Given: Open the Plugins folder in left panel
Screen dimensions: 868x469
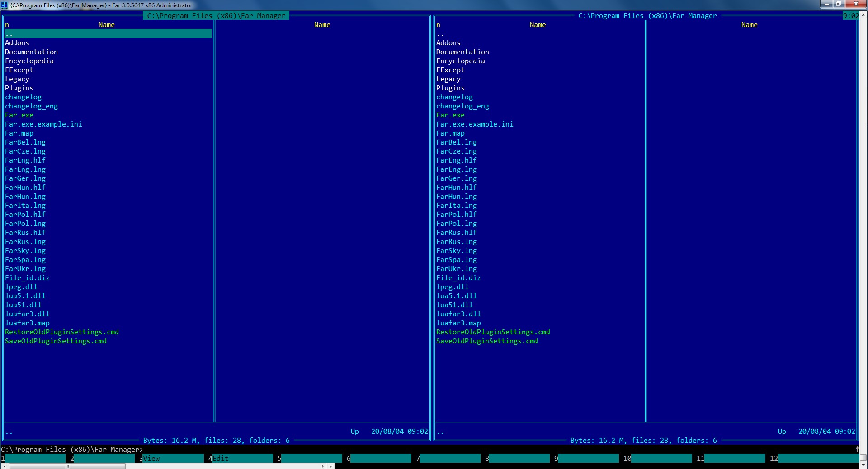Looking at the screenshot, I should click(x=19, y=88).
